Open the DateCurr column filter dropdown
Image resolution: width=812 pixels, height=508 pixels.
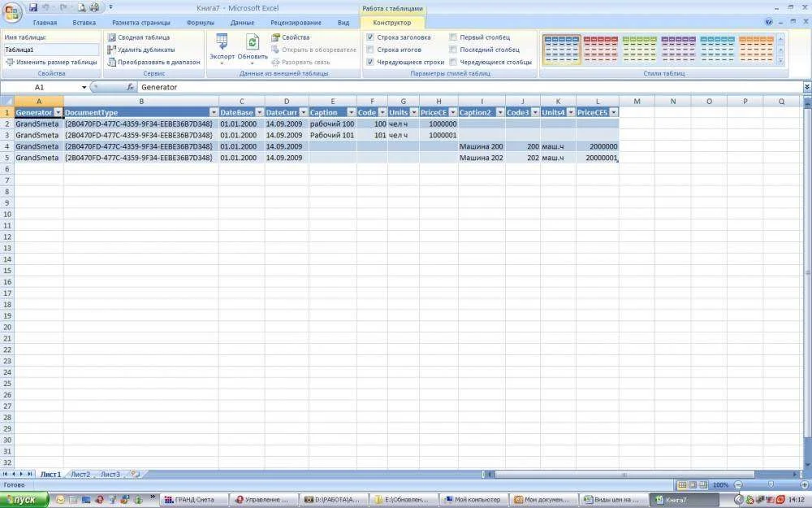pyautogui.click(x=304, y=112)
